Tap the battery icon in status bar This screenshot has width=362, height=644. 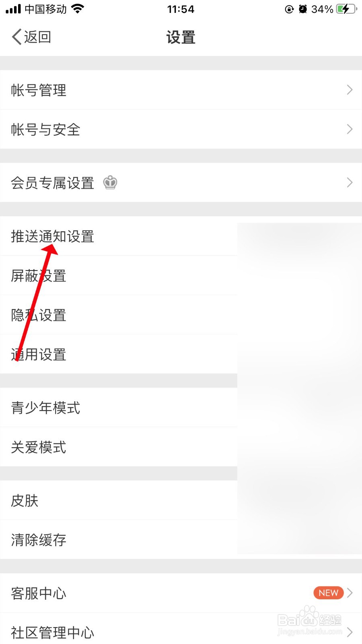point(346,9)
